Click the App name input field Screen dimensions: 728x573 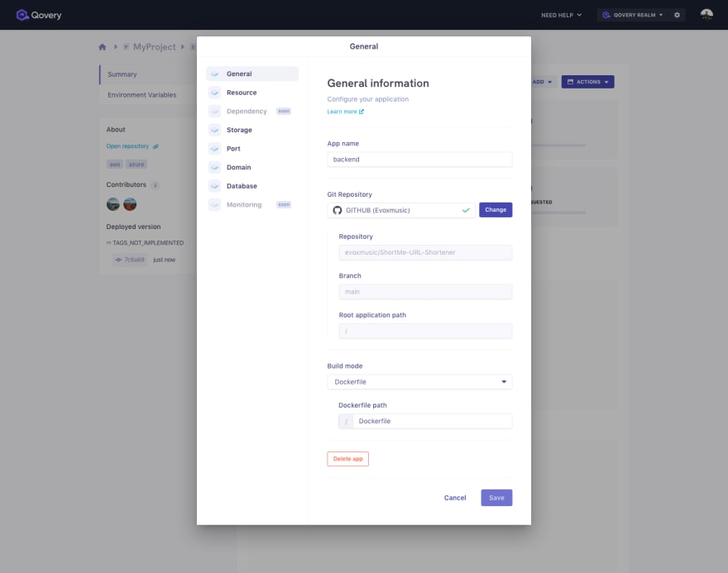[419, 159]
